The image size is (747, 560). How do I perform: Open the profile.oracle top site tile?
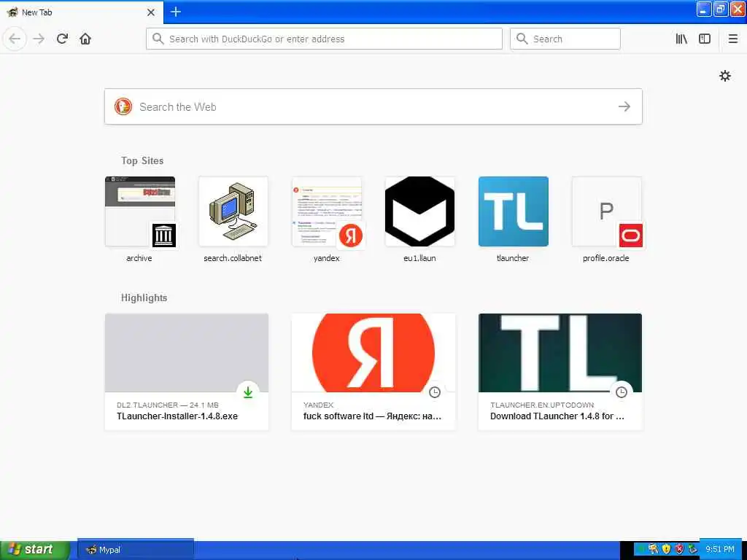(x=606, y=211)
